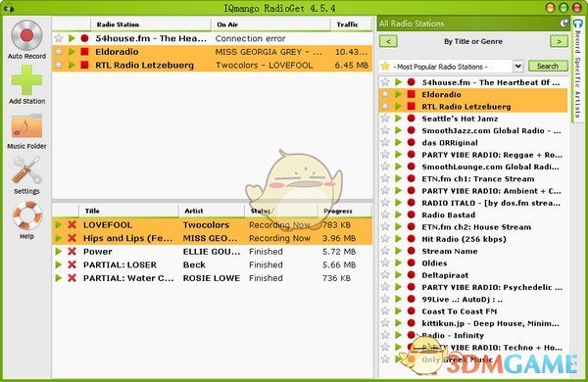
Task: Play the LOVEFOOL track
Action: [x=58, y=225]
